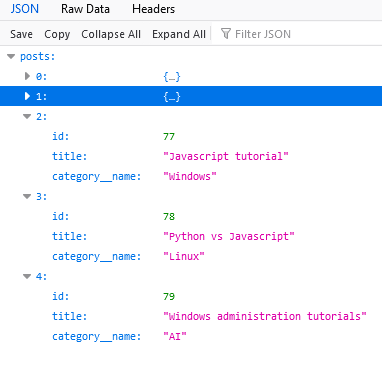The height and width of the screenshot is (365, 382).
Task: Focus the Filter JSON input field
Action: (x=298, y=34)
